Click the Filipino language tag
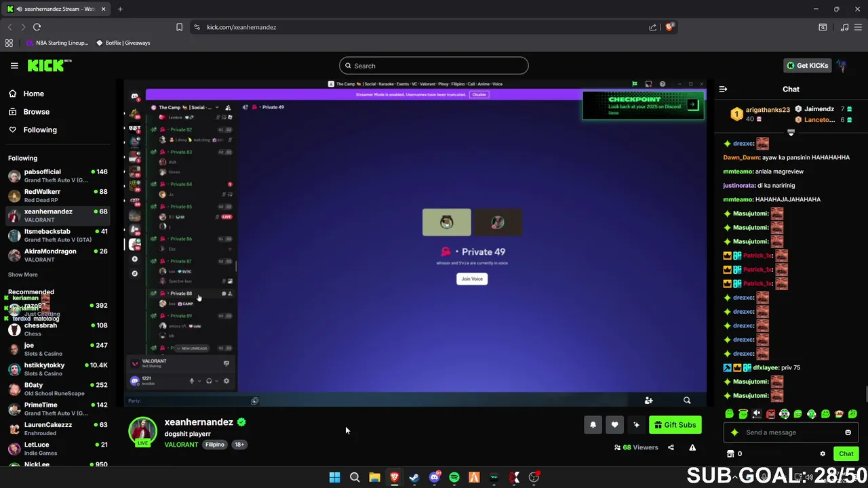 pos(215,445)
